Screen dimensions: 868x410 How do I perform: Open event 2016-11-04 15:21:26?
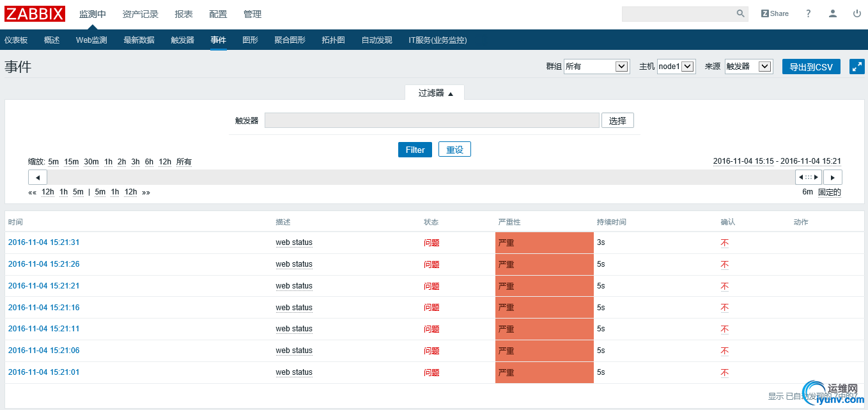click(44, 264)
